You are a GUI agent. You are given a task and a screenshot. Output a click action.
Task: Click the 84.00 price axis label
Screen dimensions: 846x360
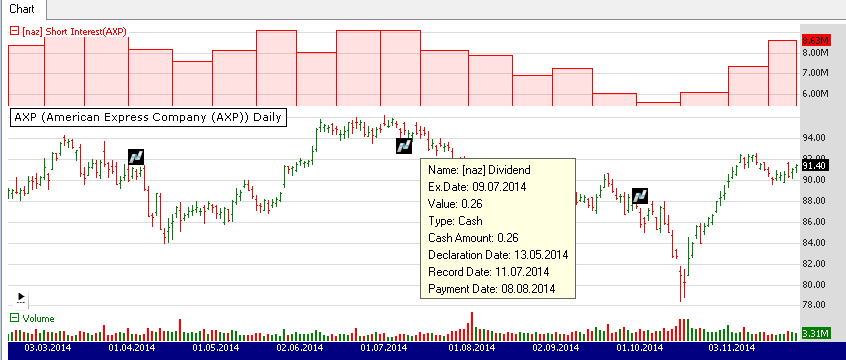(x=814, y=243)
